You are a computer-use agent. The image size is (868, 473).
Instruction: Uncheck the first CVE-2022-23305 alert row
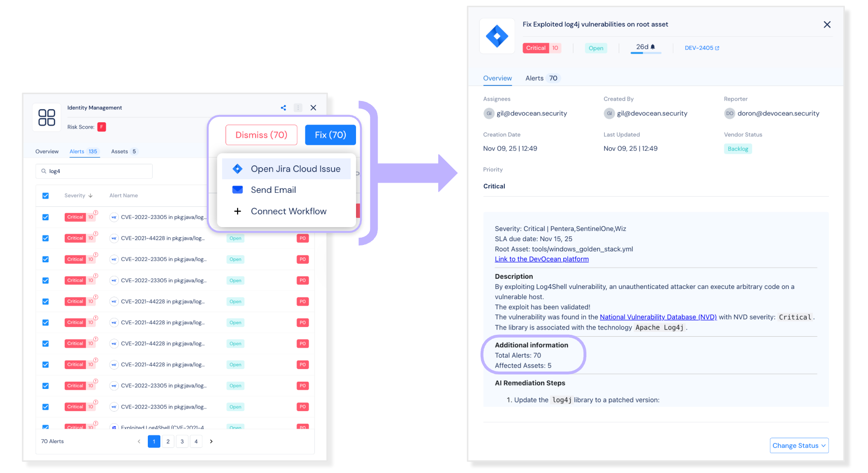[x=45, y=217]
